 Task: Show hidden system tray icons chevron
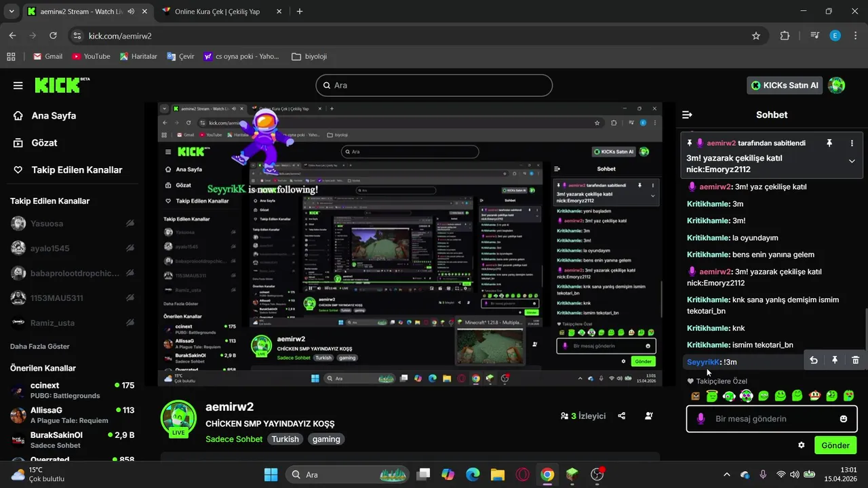coord(727,474)
